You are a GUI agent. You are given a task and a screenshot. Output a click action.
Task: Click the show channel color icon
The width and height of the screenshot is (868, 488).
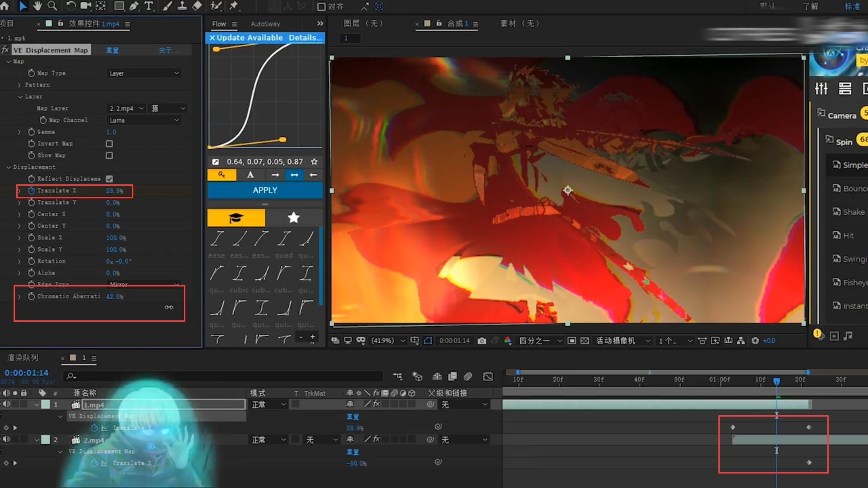click(508, 341)
